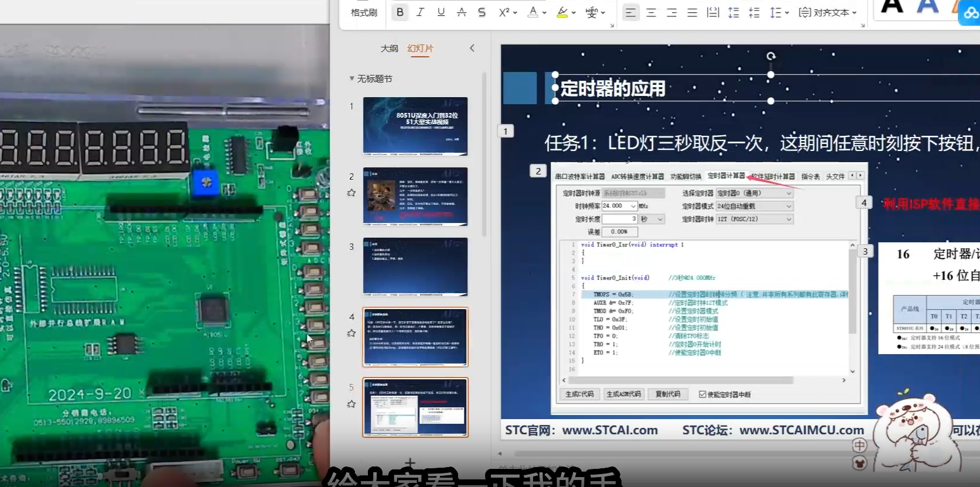Click the 使能定时器中断 checkbox in the slide's ISP tool image
Screen dimensions: 980x487
tap(702, 395)
